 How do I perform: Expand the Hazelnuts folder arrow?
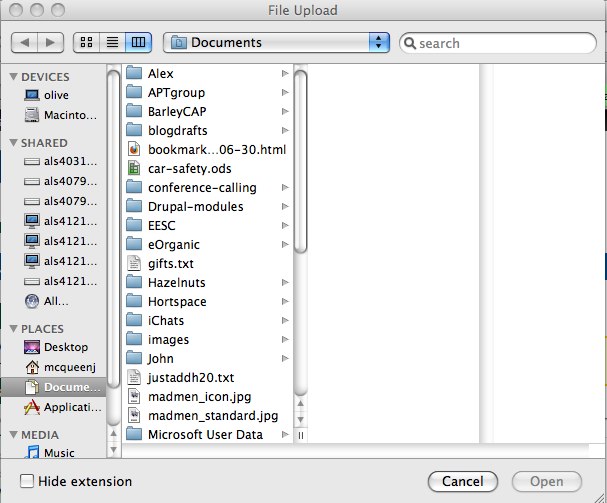click(285, 282)
